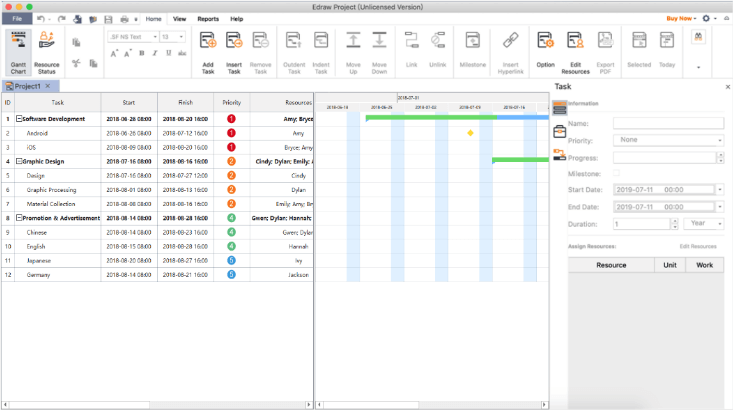Click the Graphic Design green Gantt bar

coord(520,160)
